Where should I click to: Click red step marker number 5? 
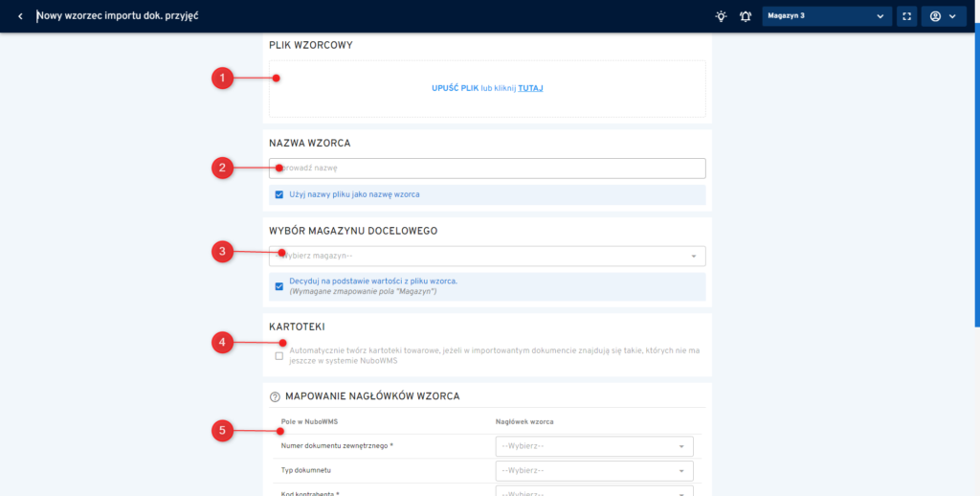click(222, 431)
